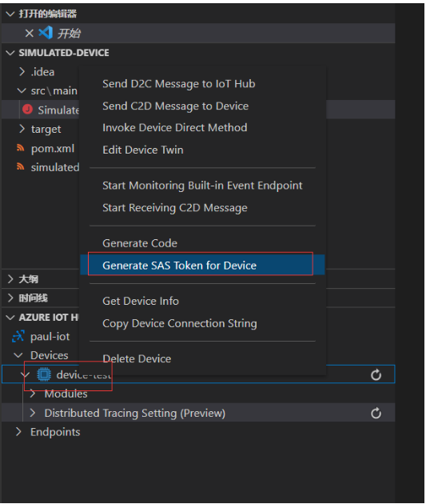Choose Copy Device Connection String
This screenshot has height=504, width=442.
180,324
